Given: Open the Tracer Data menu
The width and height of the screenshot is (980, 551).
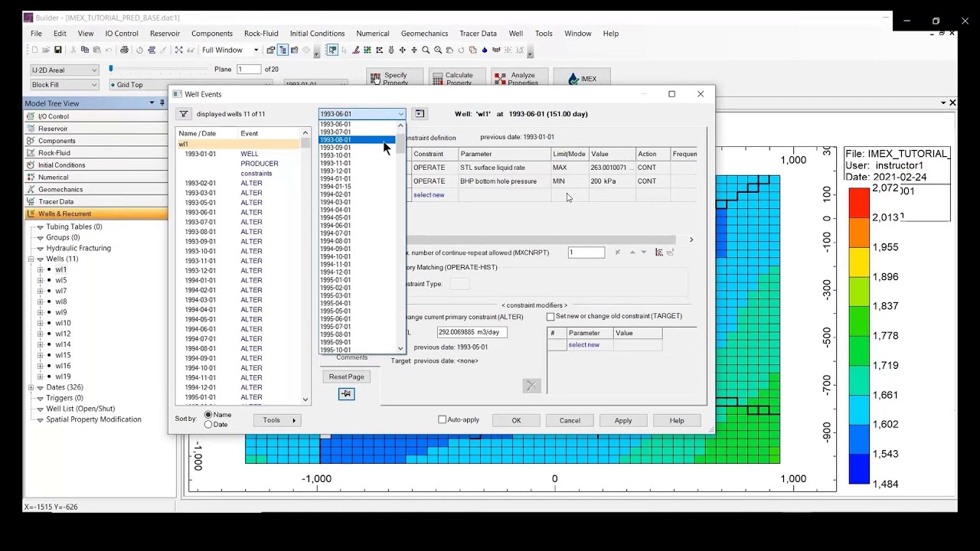Looking at the screenshot, I should tap(478, 34).
